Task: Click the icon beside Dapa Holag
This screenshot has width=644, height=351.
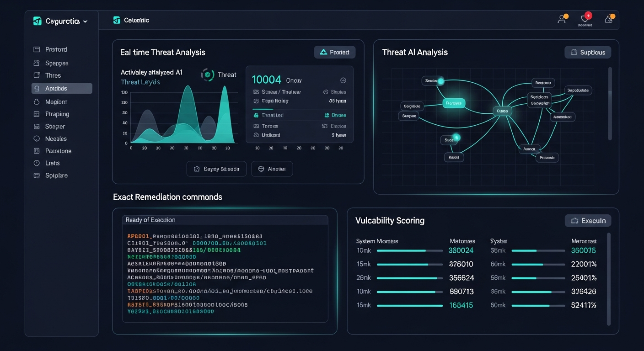Action: click(256, 101)
